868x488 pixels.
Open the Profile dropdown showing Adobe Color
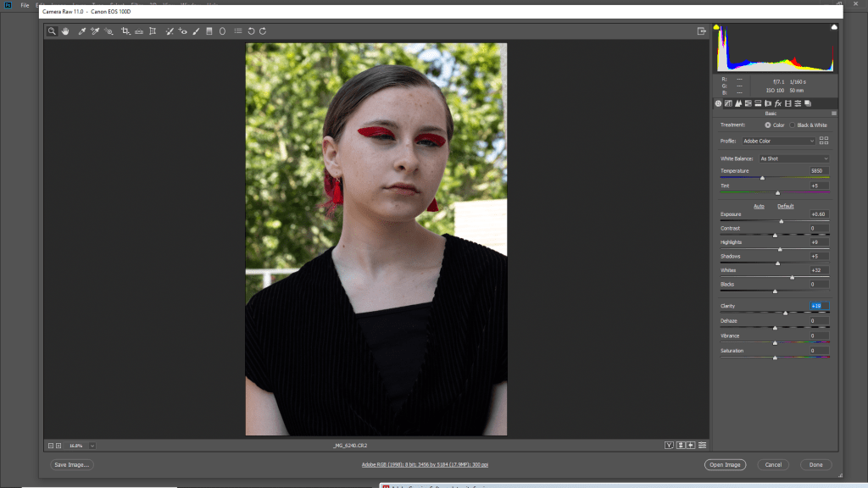778,141
